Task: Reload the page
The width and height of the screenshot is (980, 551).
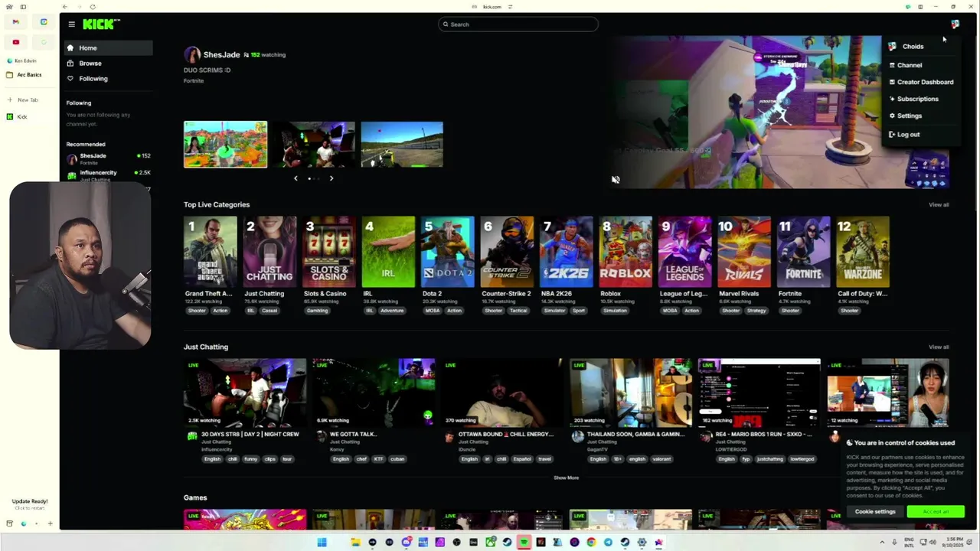Action: point(93,7)
